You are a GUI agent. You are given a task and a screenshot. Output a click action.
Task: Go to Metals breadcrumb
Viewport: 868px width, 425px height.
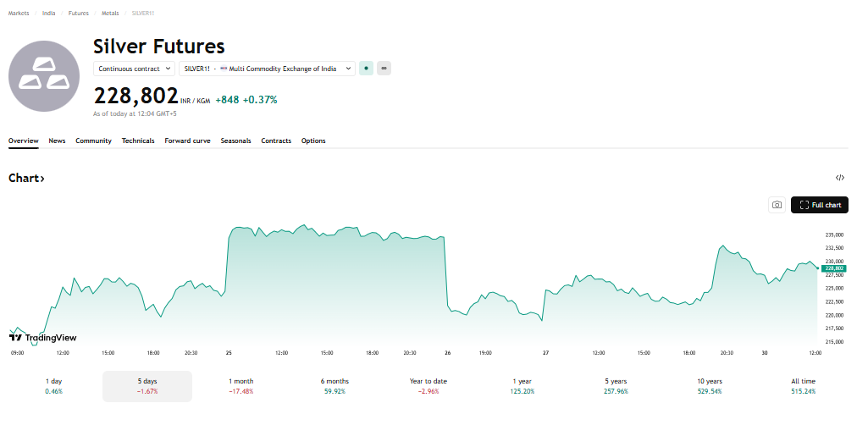110,14
